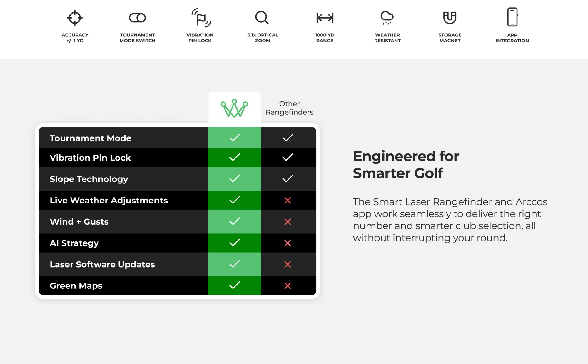Click the green Arccos crown logo

point(234,108)
